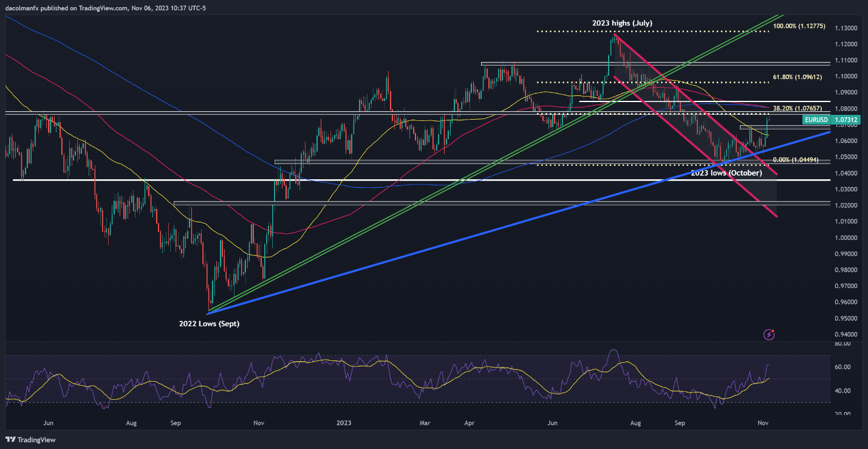Click 0.98000 on the price axis
The width and height of the screenshot is (868, 449).
point(847,270)
